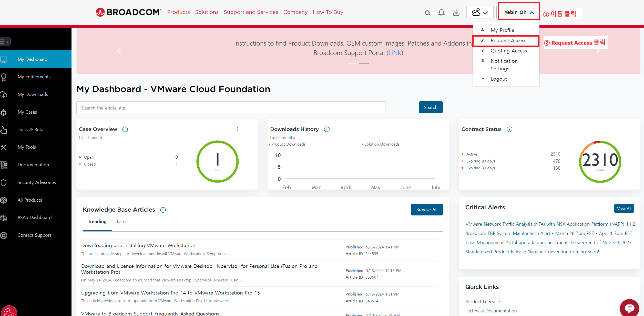The image size is (644, 316).
Task: Click Case Overview info icon
Action: [x=125, y=129]
